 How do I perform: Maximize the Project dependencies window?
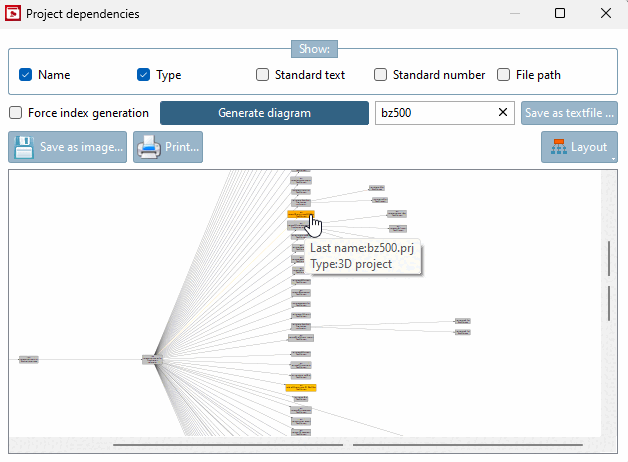click(x=560, y=14)
